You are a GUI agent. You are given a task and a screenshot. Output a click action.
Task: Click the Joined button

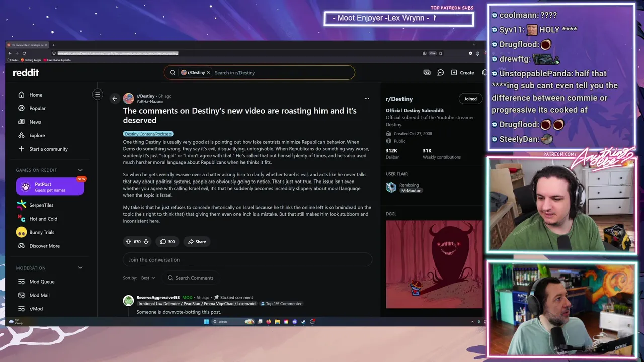(470, 99)
